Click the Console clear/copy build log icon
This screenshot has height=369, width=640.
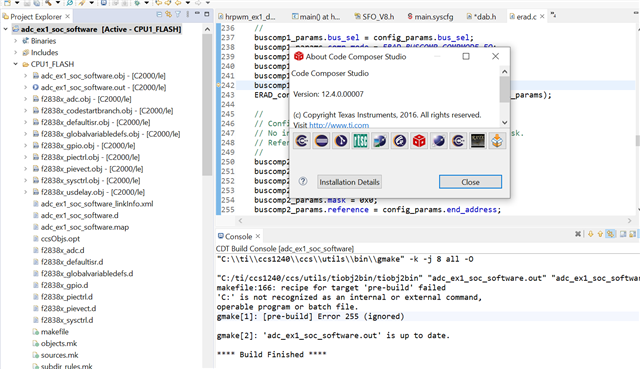tap(623, 234)
